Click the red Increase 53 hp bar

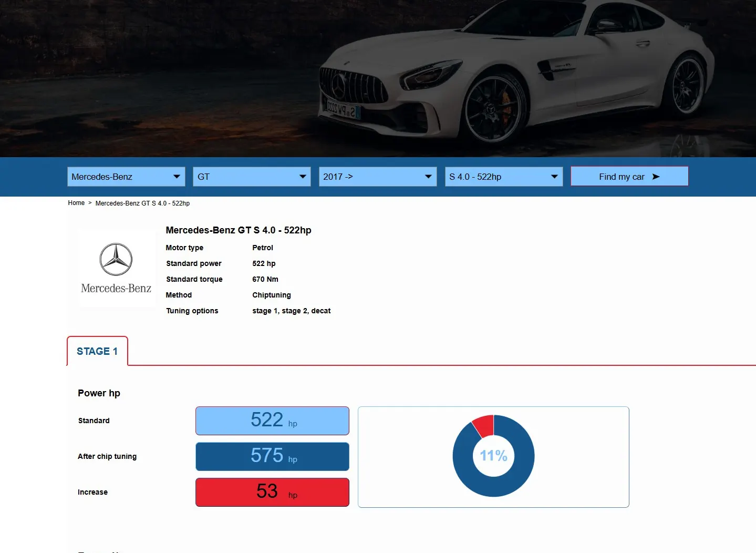tap(272, 492)
